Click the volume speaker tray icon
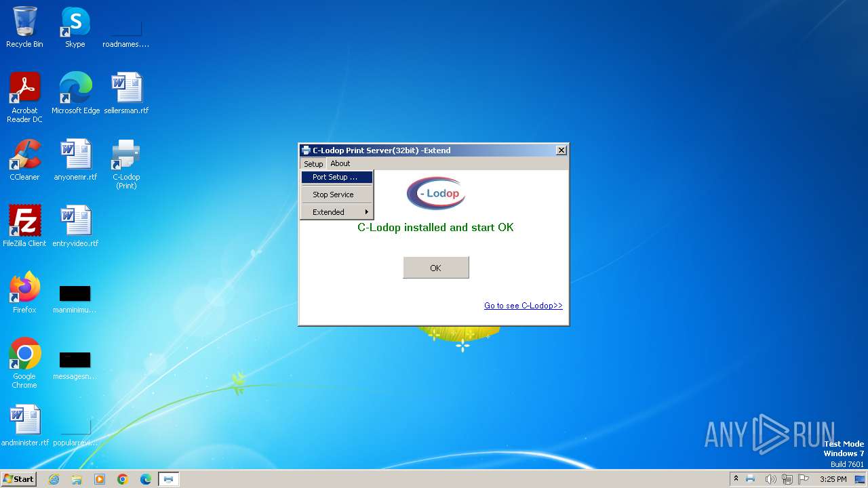This screenshot has height=488, width=868. coord(770,479)
